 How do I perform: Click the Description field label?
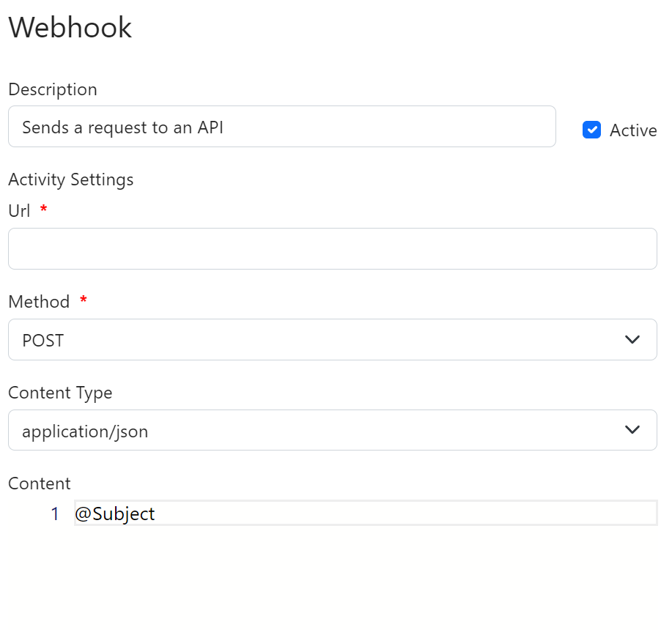coord(53,89)
